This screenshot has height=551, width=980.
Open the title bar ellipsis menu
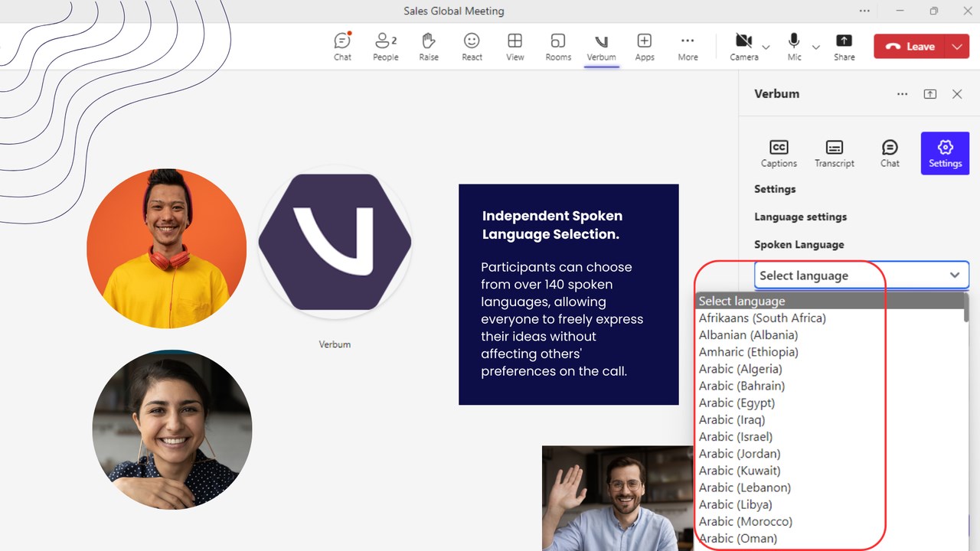864,11
